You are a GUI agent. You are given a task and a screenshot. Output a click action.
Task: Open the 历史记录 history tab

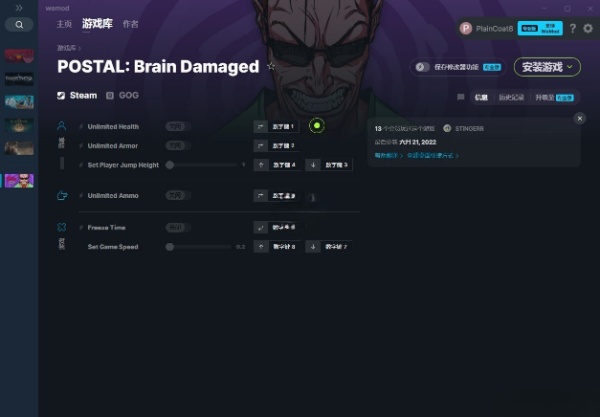click(511, 98)
